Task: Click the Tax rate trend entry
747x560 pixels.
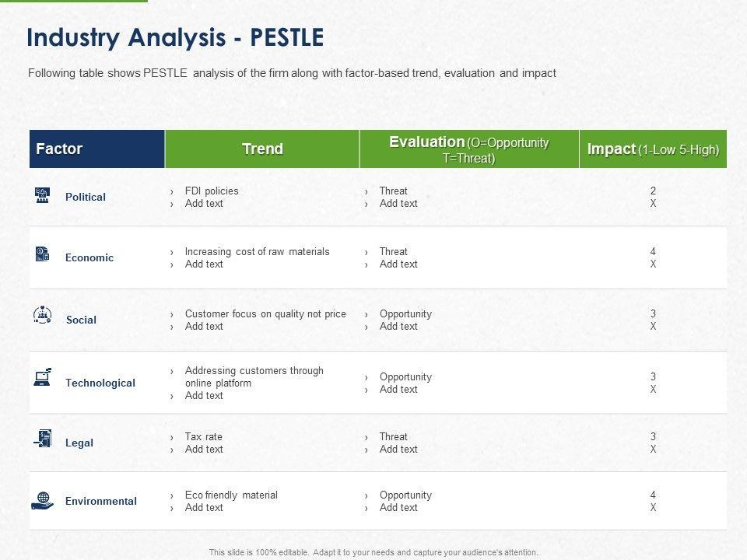Action: (203, 436)
